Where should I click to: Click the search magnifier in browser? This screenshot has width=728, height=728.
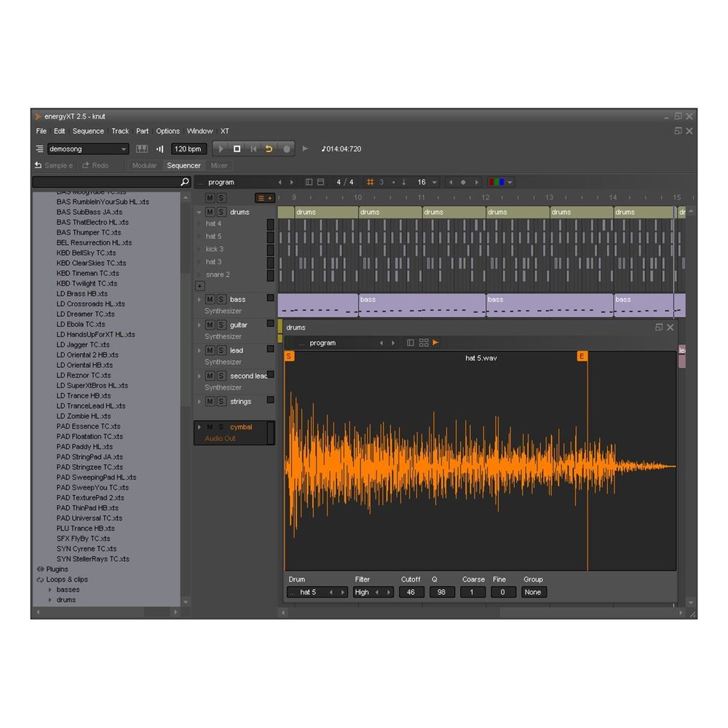click(185, 182)
